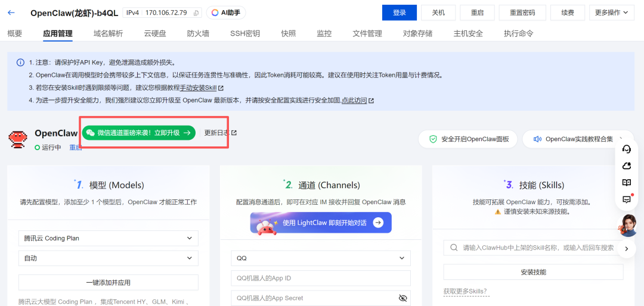Click the virtual assistant avatar
The height and width of the screenshot is (306, 644).
pos(628,225)
